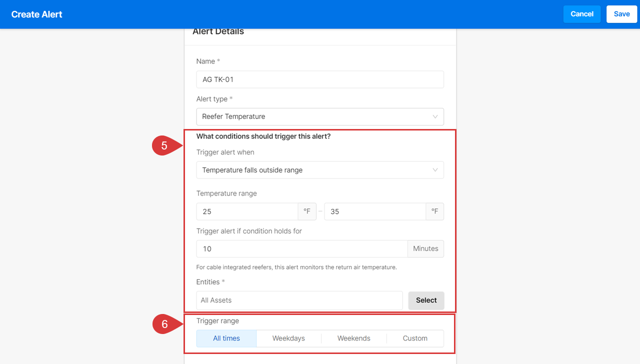Click the Trigger range label
This screenshot has width=640, height=364.
coord(217,321)
